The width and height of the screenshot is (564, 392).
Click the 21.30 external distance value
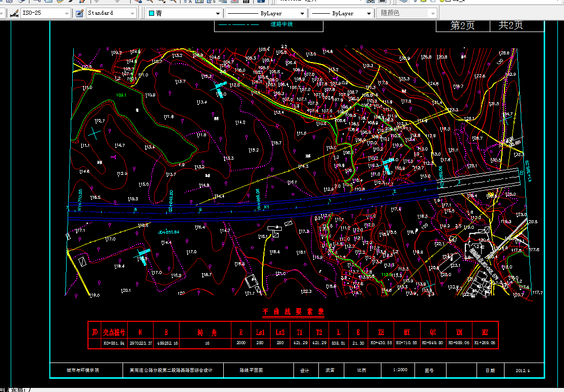[358, 343]
